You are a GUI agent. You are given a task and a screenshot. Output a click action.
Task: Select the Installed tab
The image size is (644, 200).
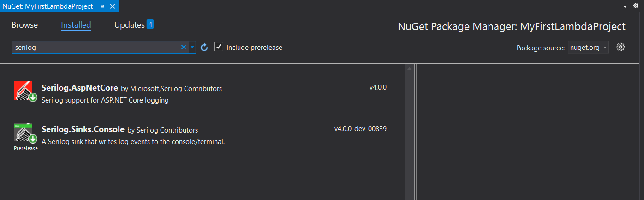(x=76, y=25)
